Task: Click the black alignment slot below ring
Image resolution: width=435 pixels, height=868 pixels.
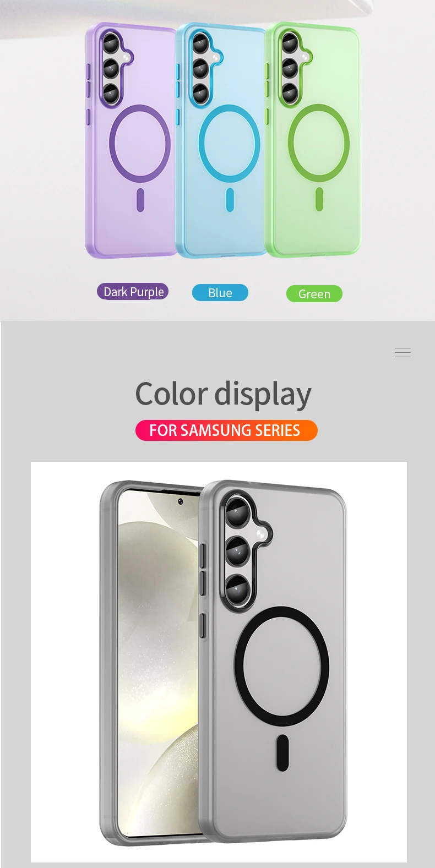Action: pos(282,752)
